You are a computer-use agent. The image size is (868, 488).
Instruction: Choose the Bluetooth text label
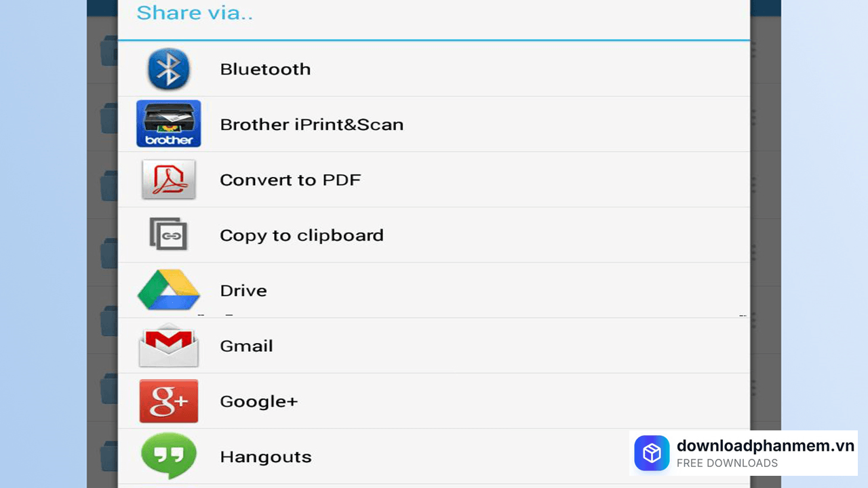click(265, 69)
